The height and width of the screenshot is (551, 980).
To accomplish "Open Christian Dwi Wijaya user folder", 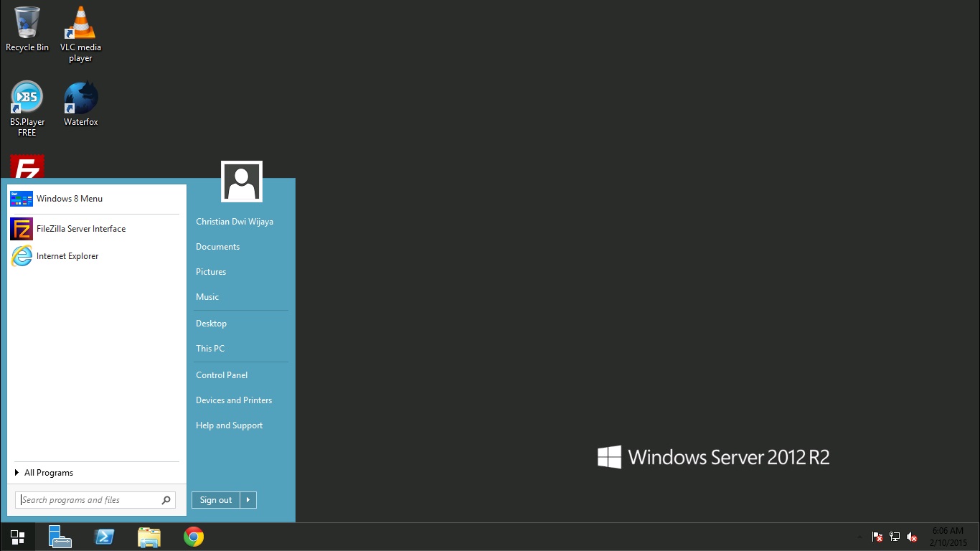I will pos(235,222).
